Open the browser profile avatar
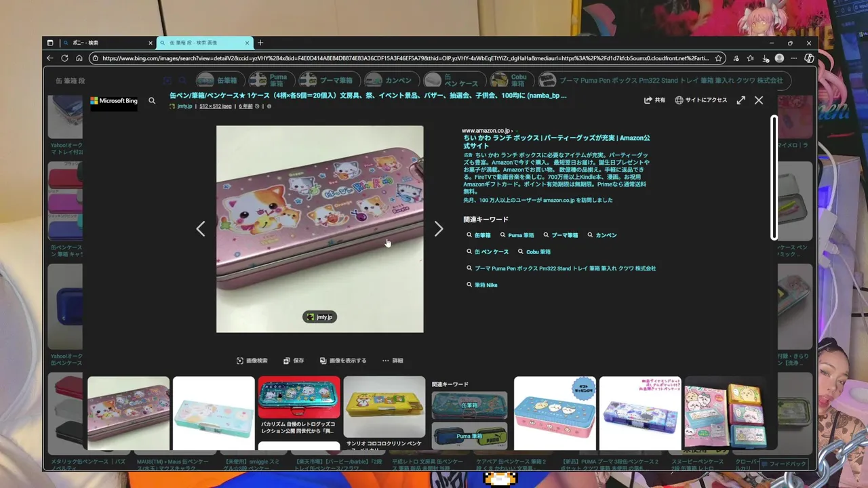This screenshot has width=868, height=488. tap(780, 58)
